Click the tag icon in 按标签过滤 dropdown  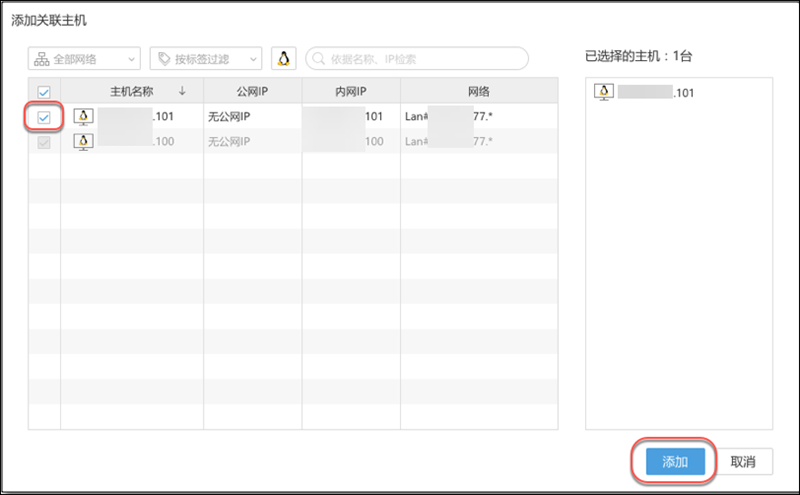(x=164, y=59)
